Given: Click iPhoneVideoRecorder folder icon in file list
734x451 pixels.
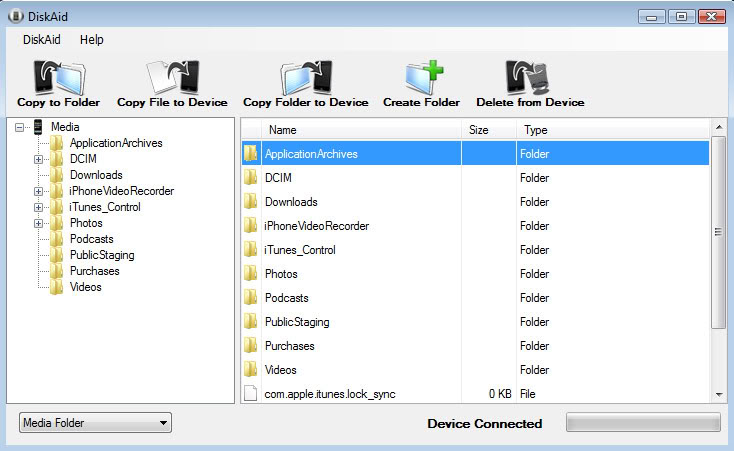Looking at the screenshot, I should [x=250, y=225].
